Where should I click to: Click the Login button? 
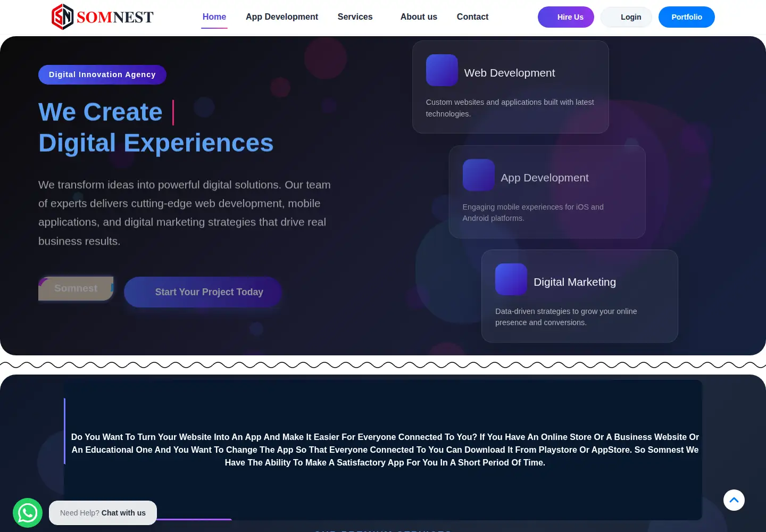[x=626, y=17]
